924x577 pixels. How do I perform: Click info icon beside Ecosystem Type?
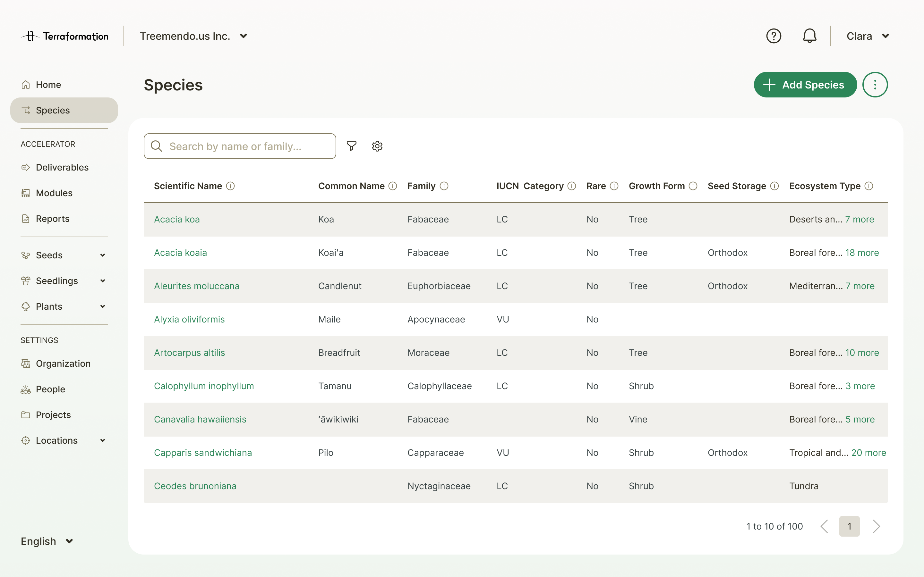tap(868, 186)
